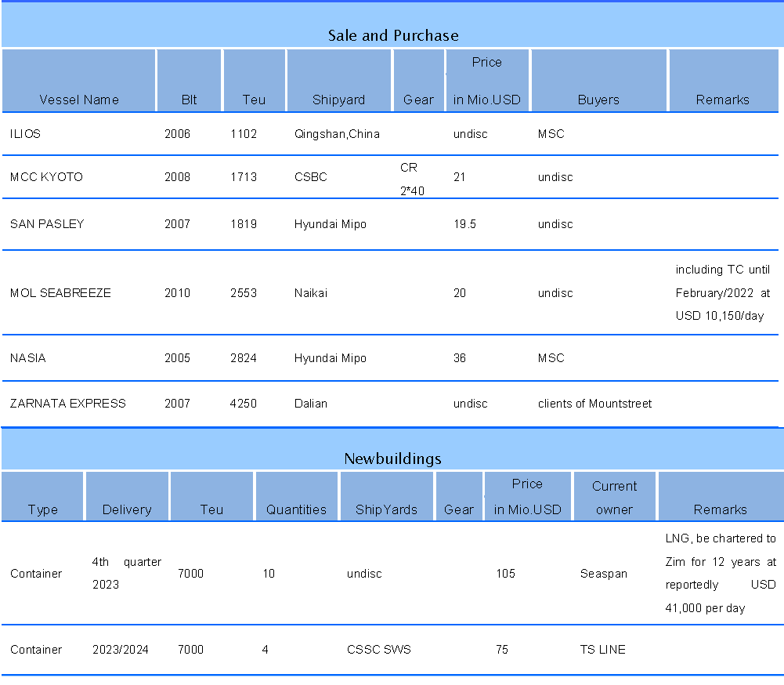This screenshot has height=685, width=784.
Task: Select the 'Dalian' shipyard cell
Action: (310, 404)
